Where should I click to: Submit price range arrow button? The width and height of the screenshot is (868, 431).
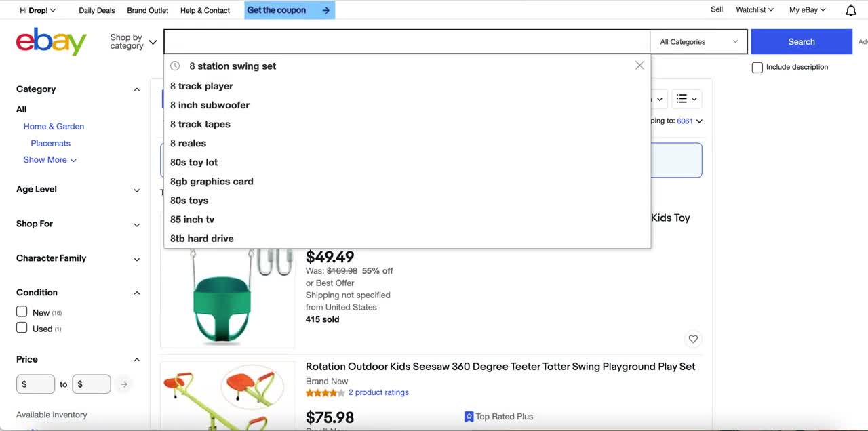click(124, 384)
